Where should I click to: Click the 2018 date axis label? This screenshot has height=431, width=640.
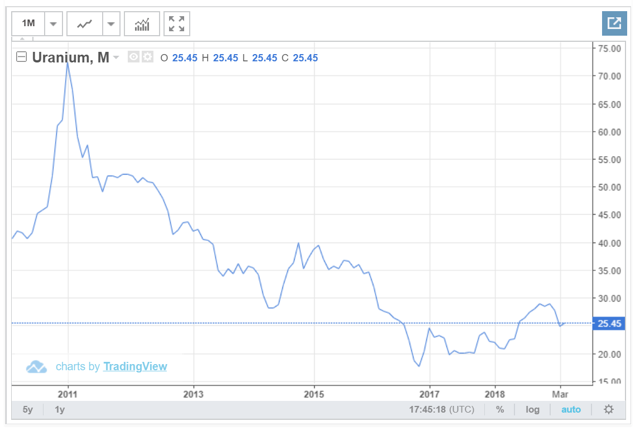point(495,394)
